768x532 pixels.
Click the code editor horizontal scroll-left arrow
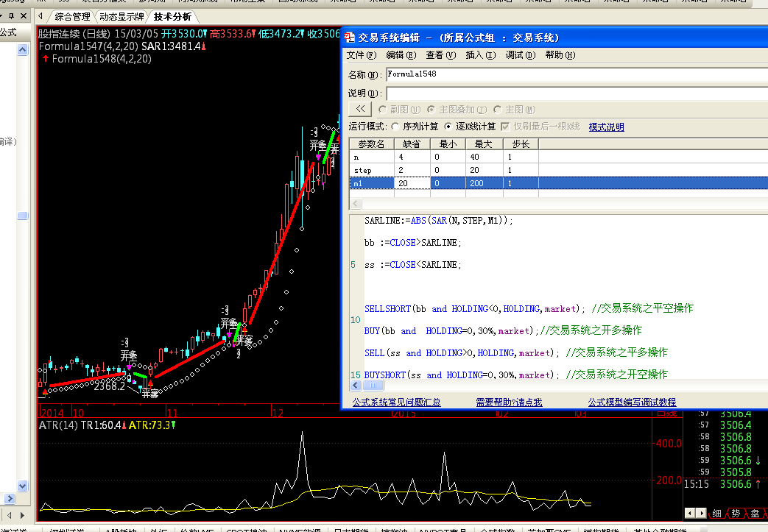[356, 385]
